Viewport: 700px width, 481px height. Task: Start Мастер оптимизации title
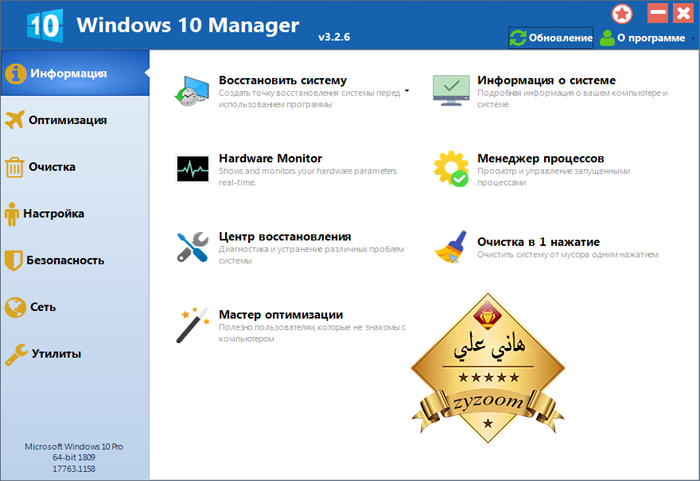click(x=281, y=315)
